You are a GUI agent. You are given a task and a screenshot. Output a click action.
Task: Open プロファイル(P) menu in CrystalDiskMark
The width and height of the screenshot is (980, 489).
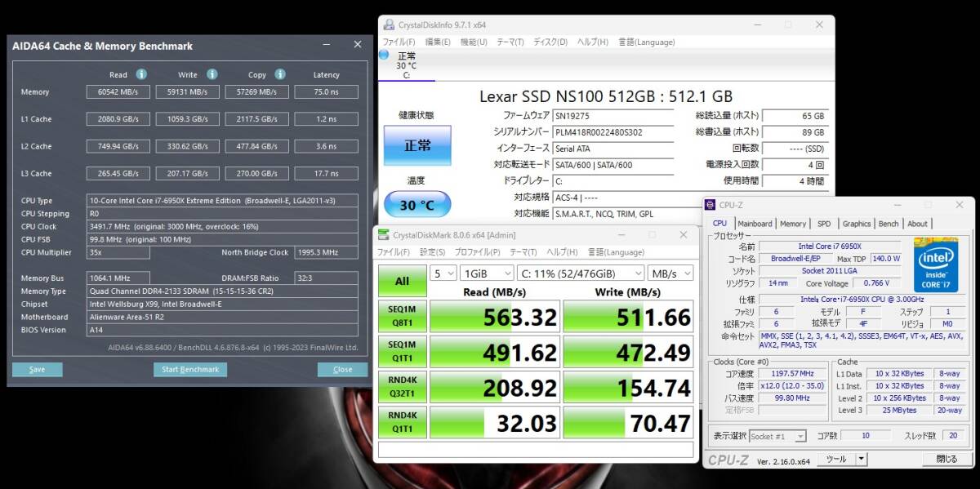pyautogui.click(x=479, y=252)
